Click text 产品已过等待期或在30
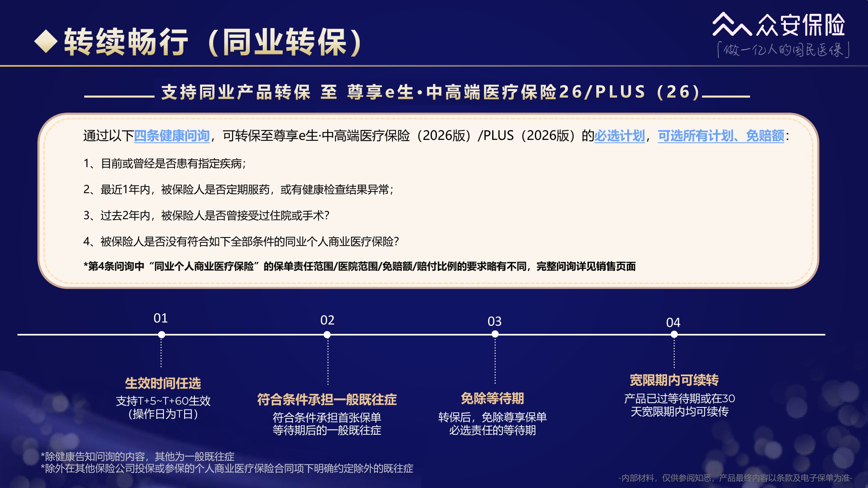Screen dimensions: 868x488 (x=679, y=399)
